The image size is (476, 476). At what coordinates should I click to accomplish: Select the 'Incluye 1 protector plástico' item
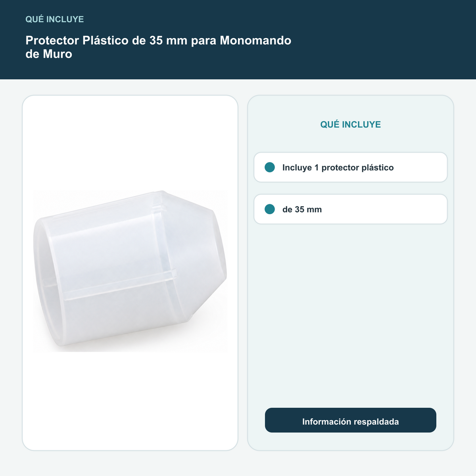click(x=351, y=167)
